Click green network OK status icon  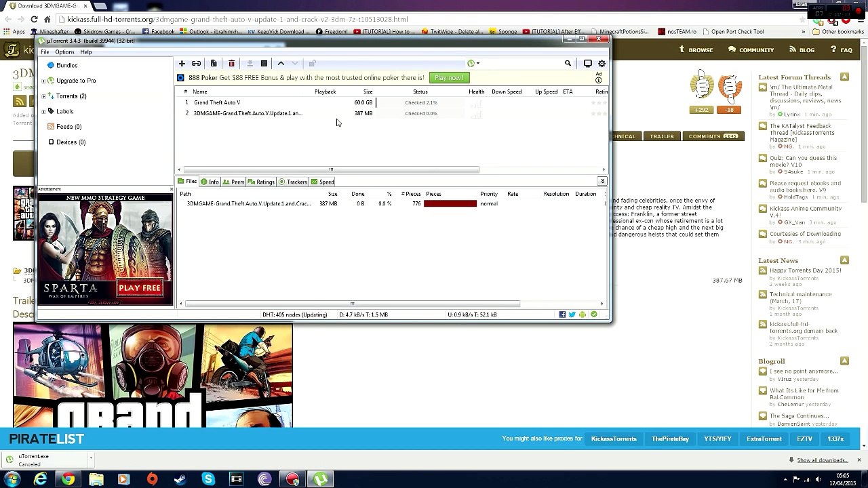[594, 314]
